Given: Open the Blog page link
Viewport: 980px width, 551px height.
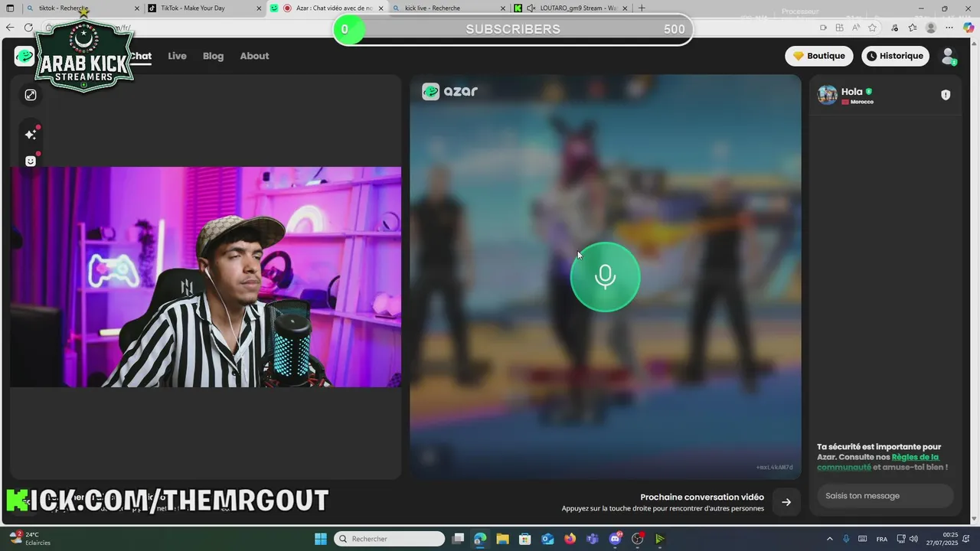Looking at the screenshot, I should 213,56.
